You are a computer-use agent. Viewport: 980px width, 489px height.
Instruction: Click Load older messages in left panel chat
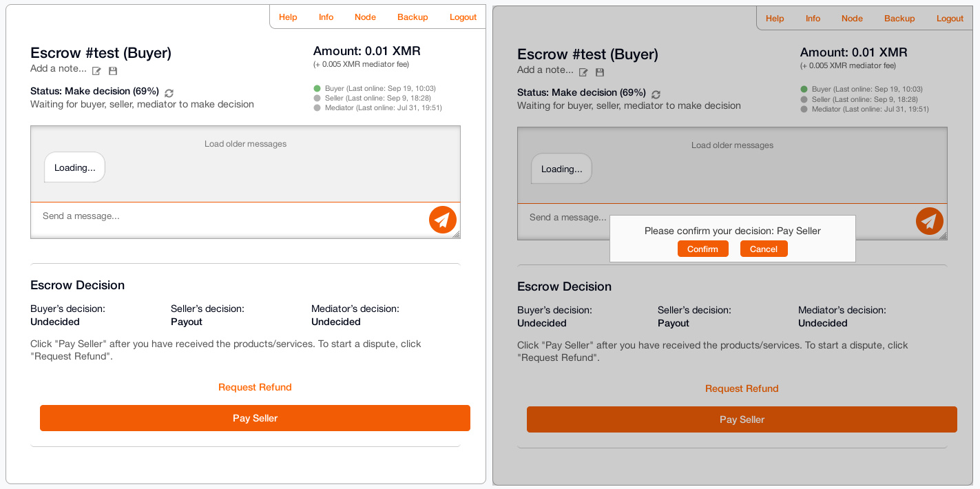point(245,144)
